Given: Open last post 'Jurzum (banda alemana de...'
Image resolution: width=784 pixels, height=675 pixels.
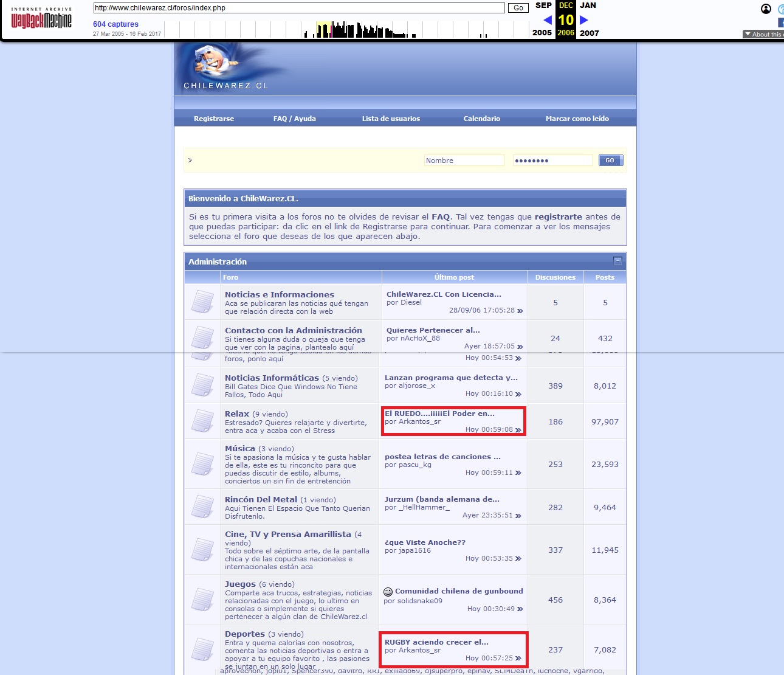Looking at the screenshot, I should [x=442, y=499].
